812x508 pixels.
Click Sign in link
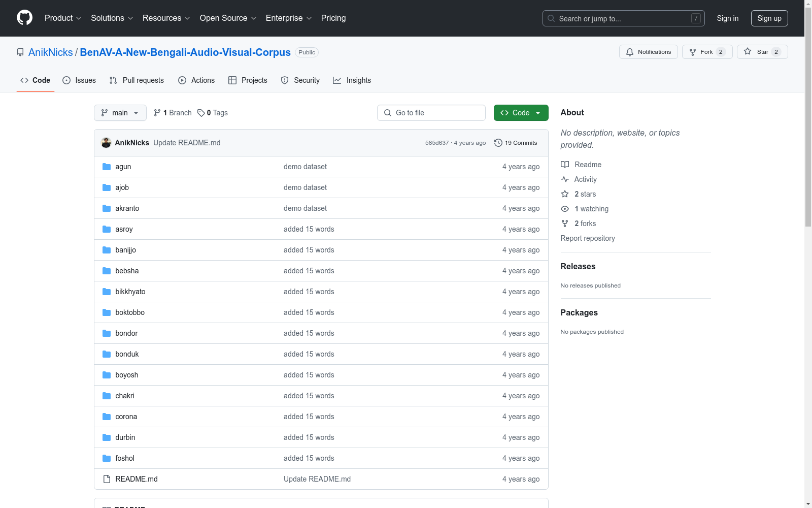[x=728, y=18]
